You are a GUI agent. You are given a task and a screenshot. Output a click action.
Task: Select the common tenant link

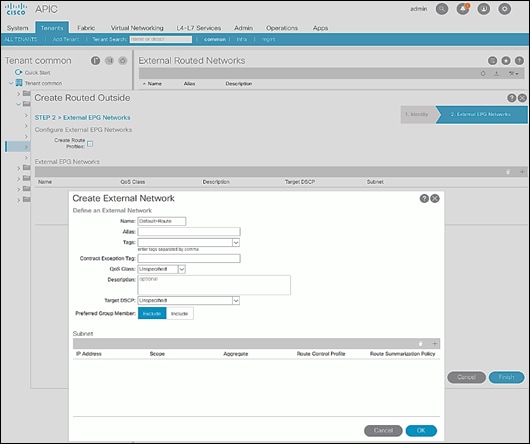215,39
